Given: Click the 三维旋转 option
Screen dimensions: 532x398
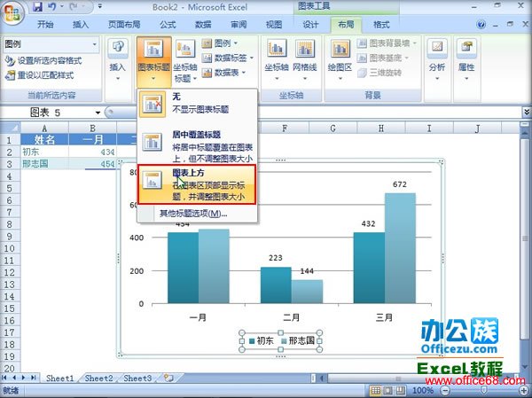Looking at the screenshot, I should [379, 73].
